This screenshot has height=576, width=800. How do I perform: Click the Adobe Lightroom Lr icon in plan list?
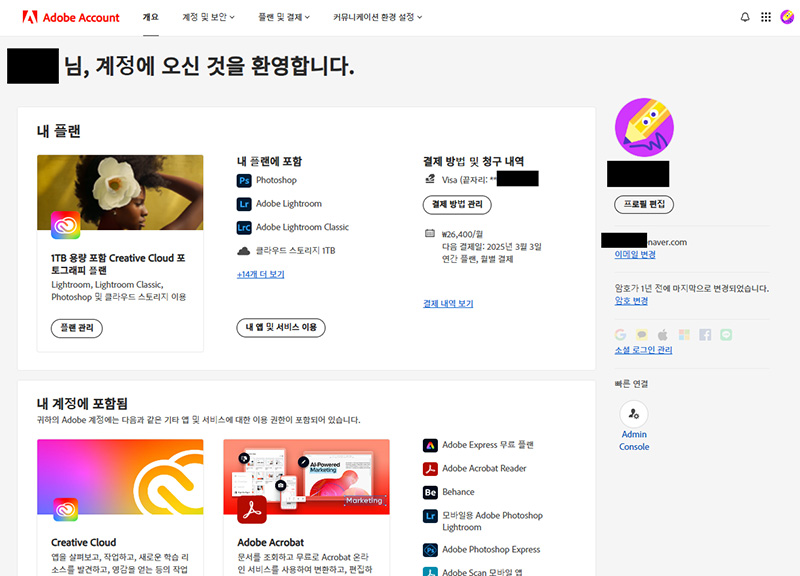pos(244,204)
